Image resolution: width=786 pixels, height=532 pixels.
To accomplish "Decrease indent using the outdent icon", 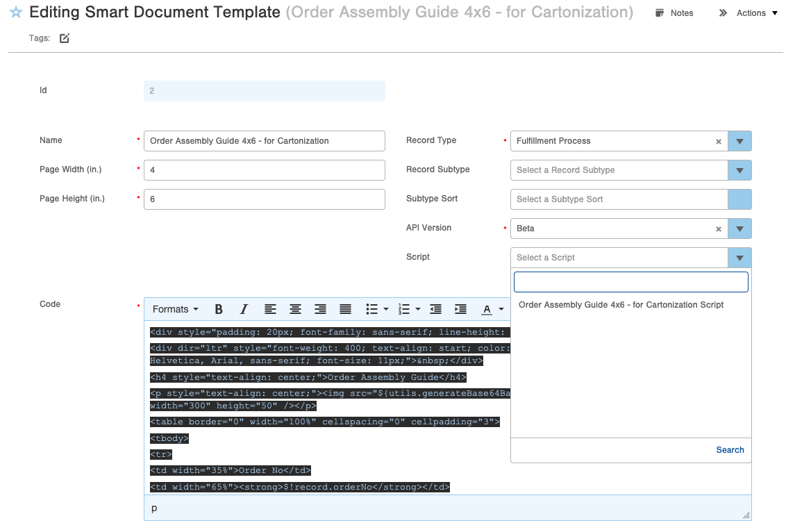I will [435, 309].
